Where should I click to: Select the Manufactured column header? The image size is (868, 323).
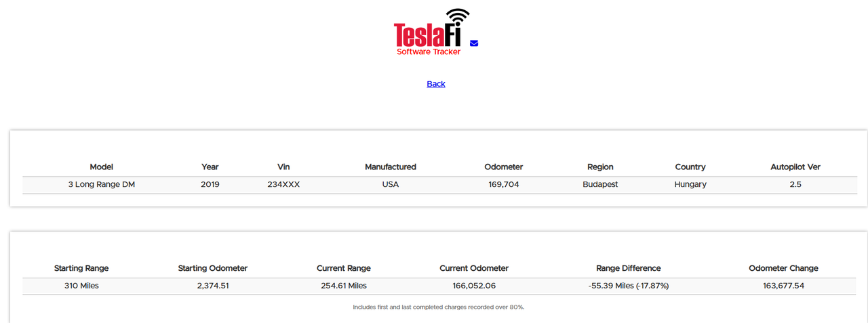click(391, 167)
